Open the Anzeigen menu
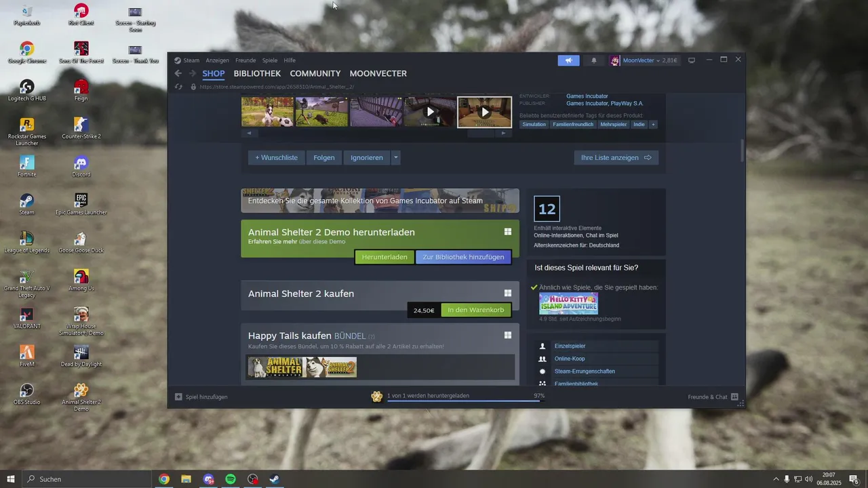This screenshot has width=868, height=488. click(x=218, y=60)
